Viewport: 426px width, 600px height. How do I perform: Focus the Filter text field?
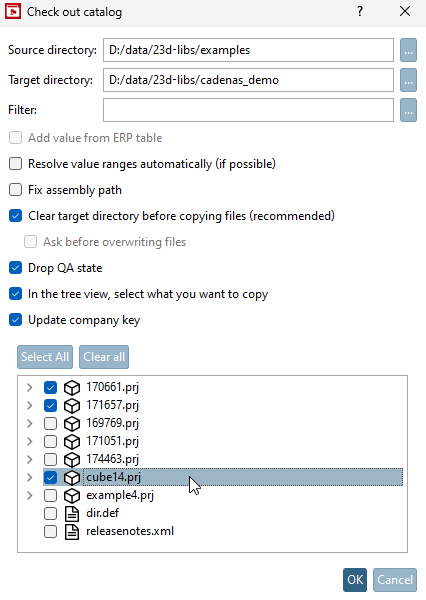248,110
